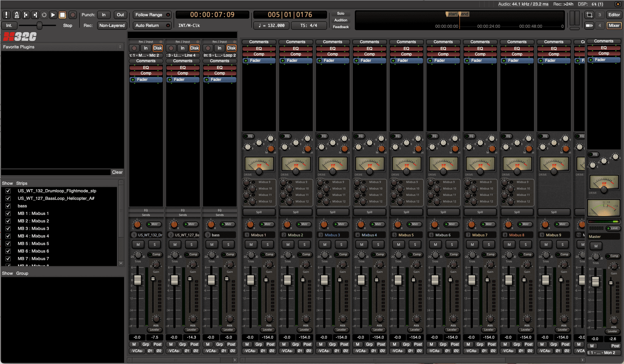Click the MIDI panic exclamation icon
The height and width of the screenshot is (364, 624).
[7, 15]
